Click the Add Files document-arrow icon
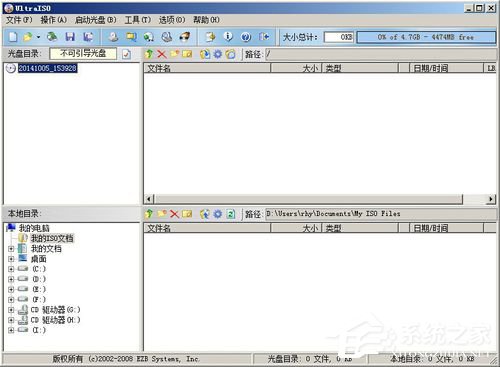This screenshot has height=367, width=500. [x=210, y=37]
